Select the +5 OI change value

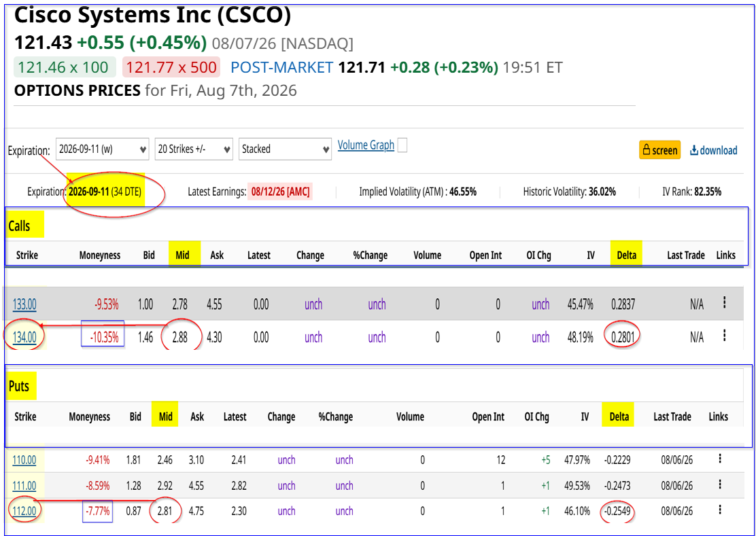545,460
